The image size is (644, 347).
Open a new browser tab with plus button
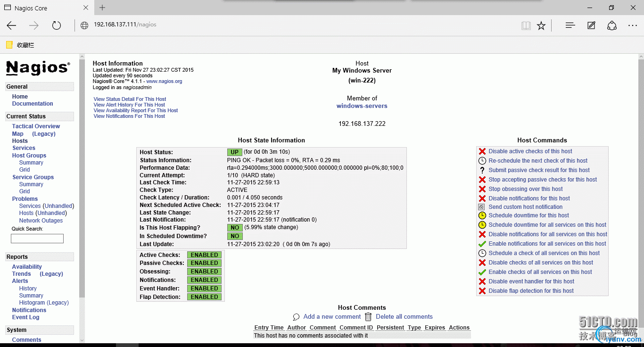pyautogui.click(x=102, y=8)
